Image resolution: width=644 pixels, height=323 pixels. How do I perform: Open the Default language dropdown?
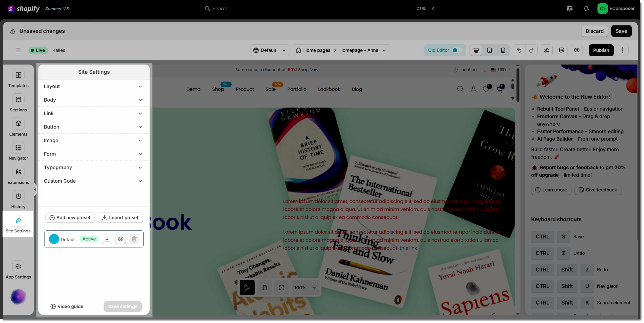click(270, 50)
